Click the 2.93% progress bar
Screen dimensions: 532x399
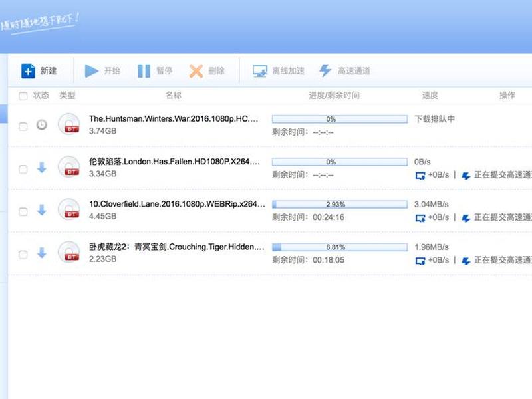[340, 205]
